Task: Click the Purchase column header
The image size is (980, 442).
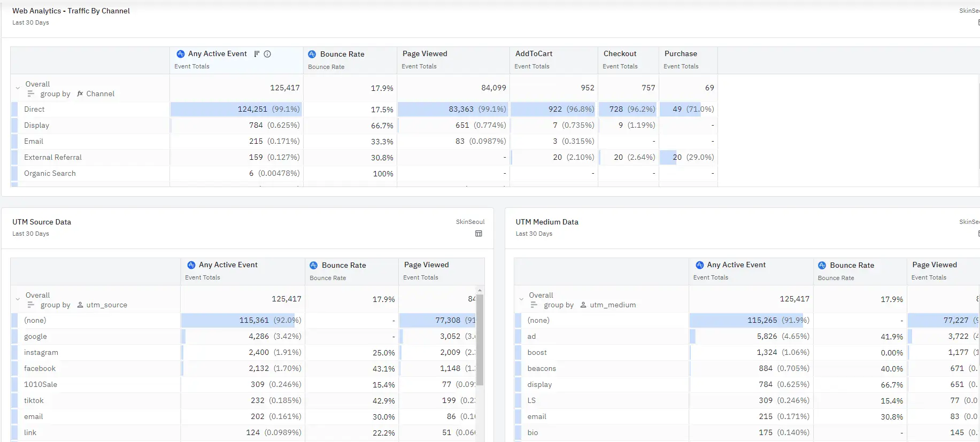Action: [x=681, y=54]
